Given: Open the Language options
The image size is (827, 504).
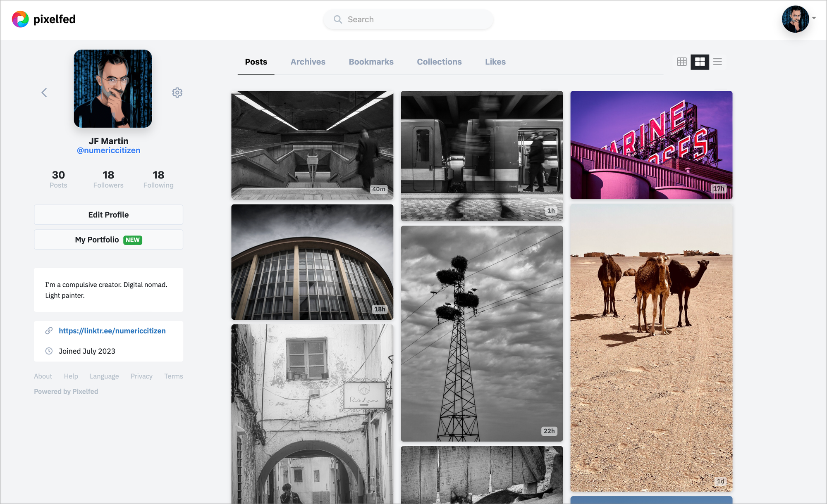Looking at the screenshot, I should (104, 376).
